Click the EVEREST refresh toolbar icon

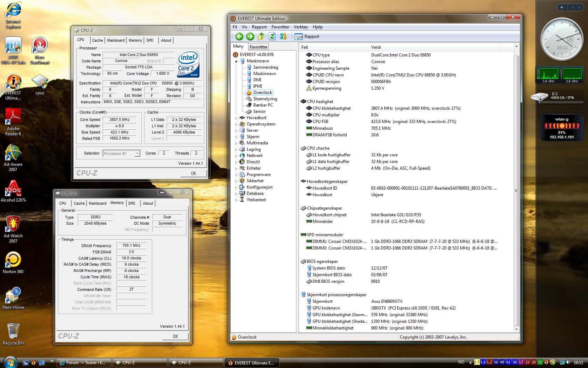pos(272,36)
